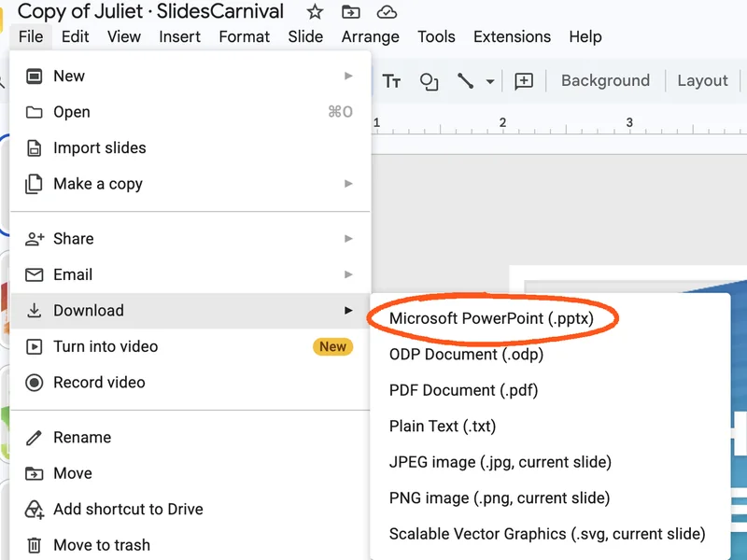Click the New presentation icon in File menu
747x560 pixels.
coord(34,77)
